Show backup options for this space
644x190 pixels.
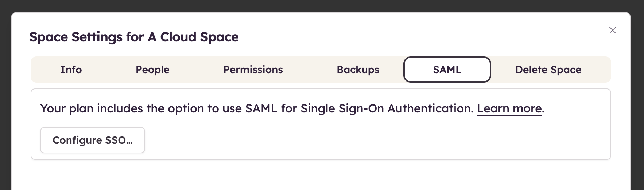pos(358,70)
